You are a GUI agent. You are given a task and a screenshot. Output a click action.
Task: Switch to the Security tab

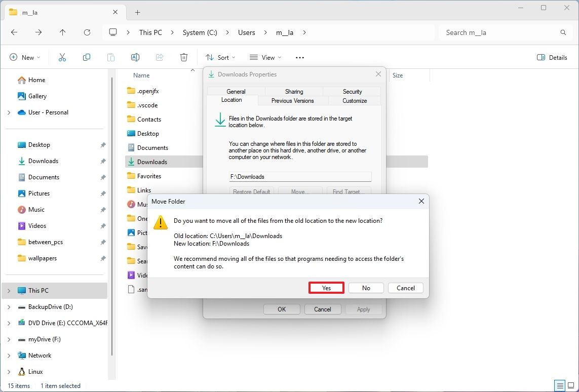coord(352,91)
